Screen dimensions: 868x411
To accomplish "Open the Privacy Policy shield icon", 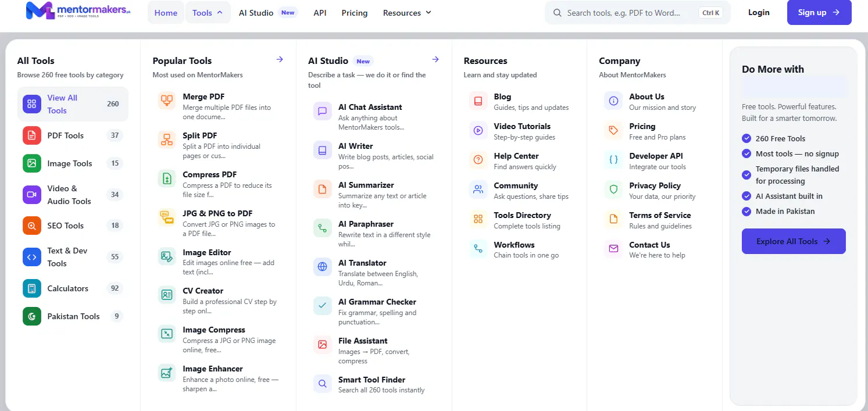I will point(613,190).
